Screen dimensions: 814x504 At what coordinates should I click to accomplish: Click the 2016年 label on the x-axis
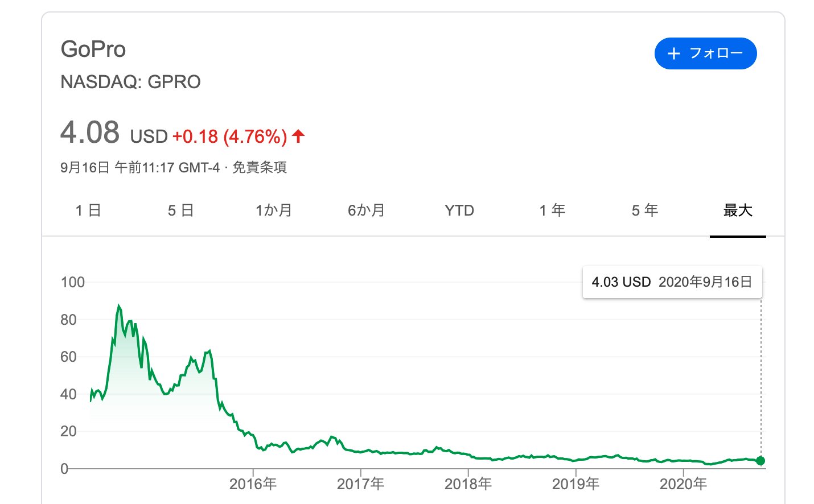[x=253, y=484]
